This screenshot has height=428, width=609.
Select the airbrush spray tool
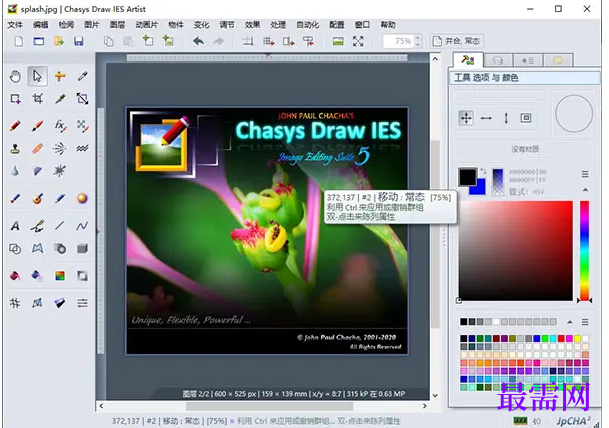[x=60, y=148]
